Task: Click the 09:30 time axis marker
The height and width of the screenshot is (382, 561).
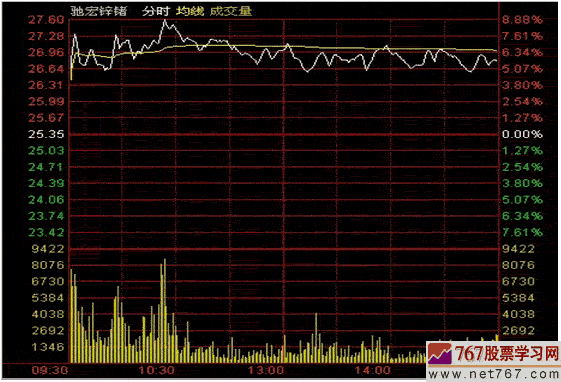Action: pyautogui.click(x=49, y=370)
